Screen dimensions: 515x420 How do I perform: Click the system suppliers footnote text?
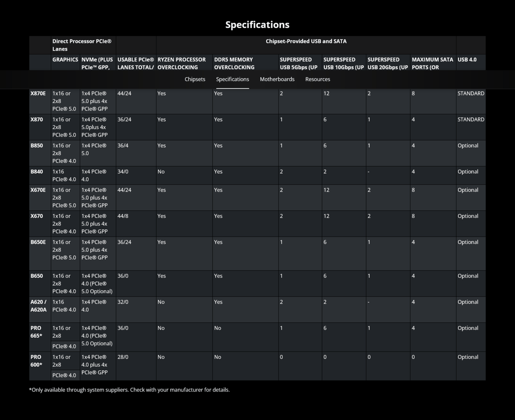pos(129,390)
